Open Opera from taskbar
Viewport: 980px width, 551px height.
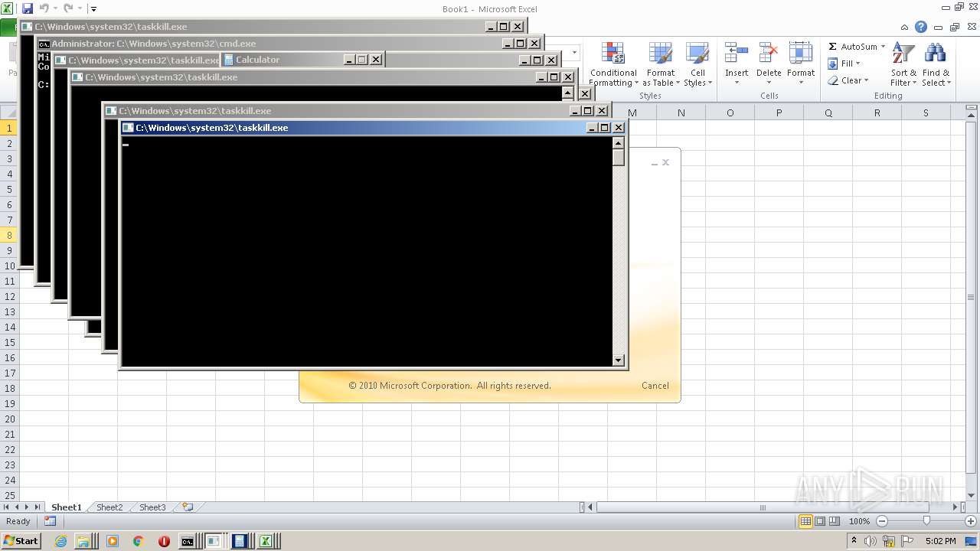164,541
